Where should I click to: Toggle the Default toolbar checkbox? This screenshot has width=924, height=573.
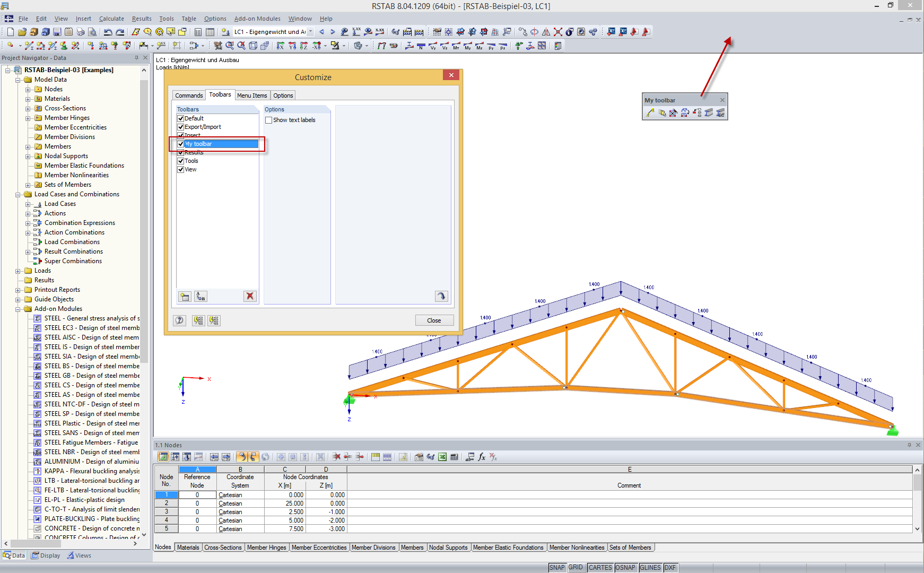point(180,118)
